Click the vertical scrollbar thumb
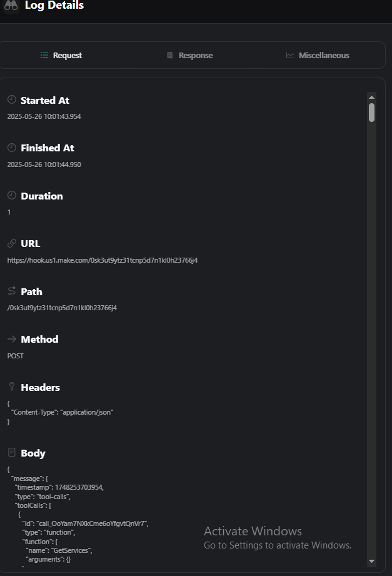Viewport: 392px width, 576px height. click(x=371, y=113)
